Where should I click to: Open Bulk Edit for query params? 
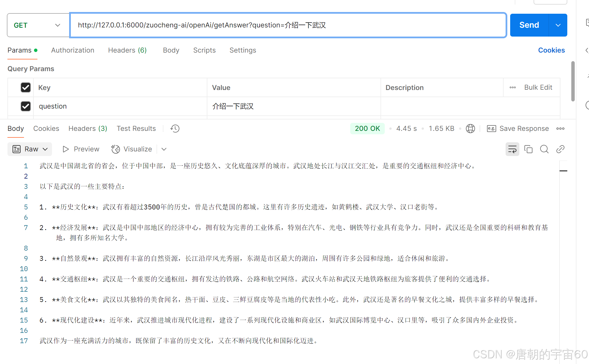538,87
